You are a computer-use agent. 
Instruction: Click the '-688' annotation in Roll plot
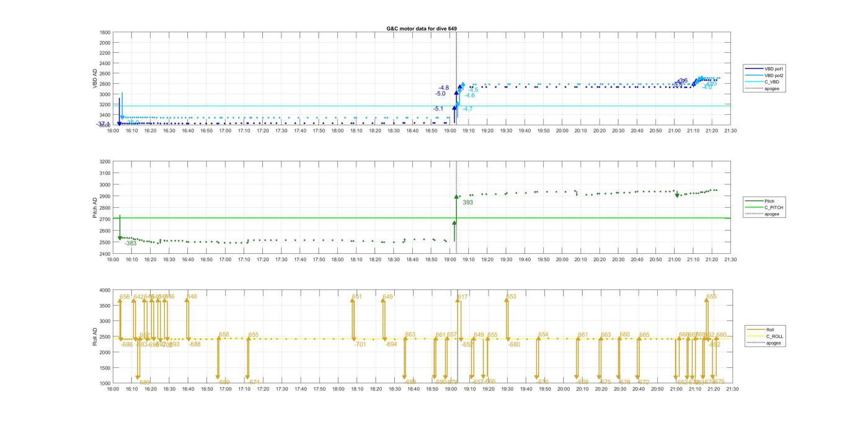(195, 344)
